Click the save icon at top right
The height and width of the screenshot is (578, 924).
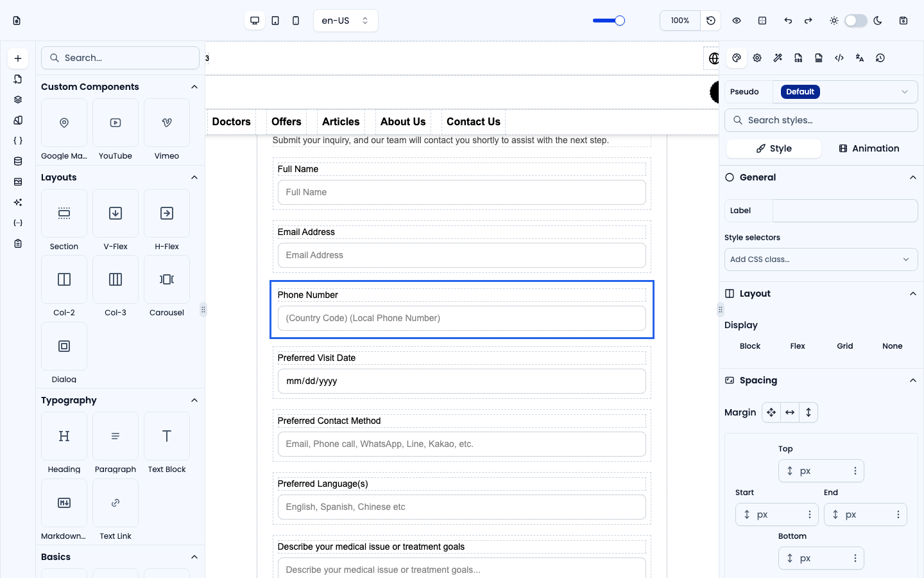pyautogui.click(x=903, y=21)
